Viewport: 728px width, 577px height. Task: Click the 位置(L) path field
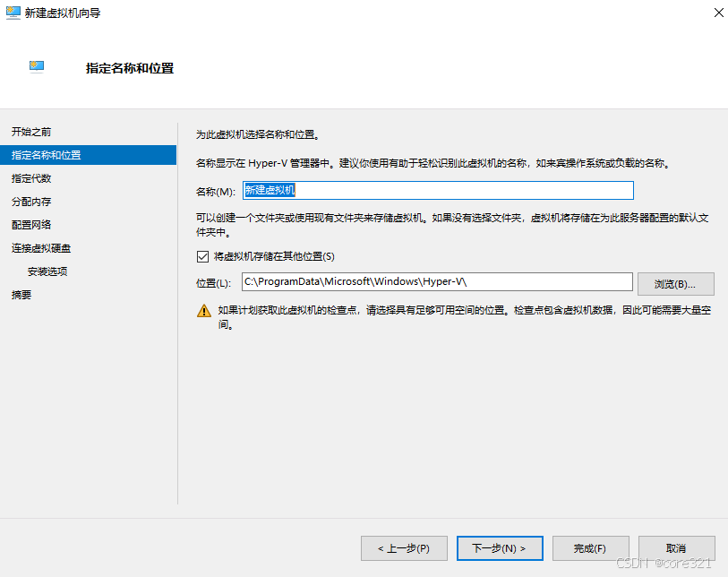pyautogui.click(x=437, y=281)
